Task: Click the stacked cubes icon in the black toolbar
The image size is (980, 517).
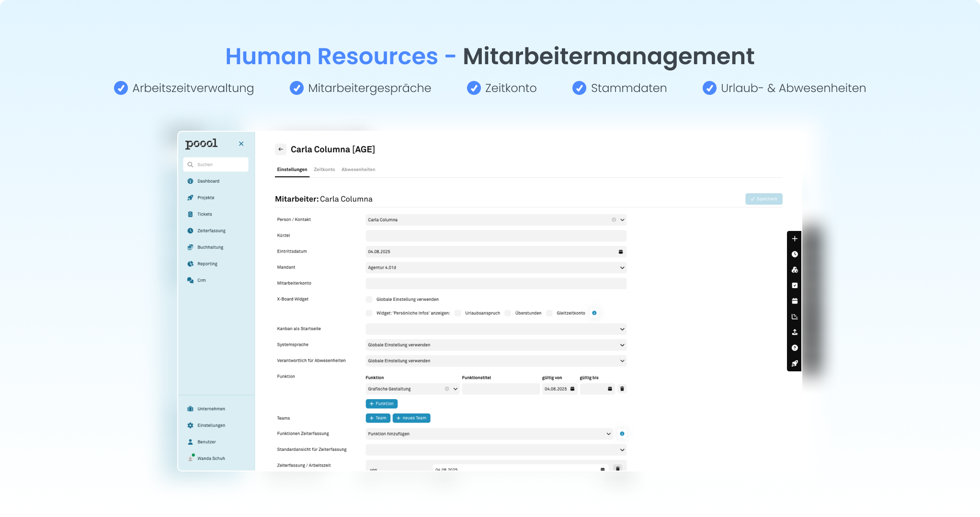Action: tap(795, 270)
